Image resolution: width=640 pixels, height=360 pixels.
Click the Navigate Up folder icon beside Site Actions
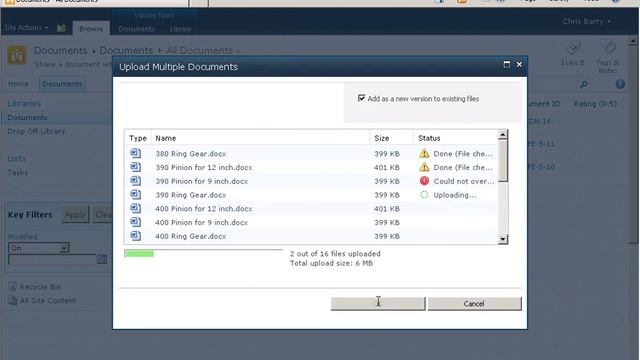pos(61,28)
